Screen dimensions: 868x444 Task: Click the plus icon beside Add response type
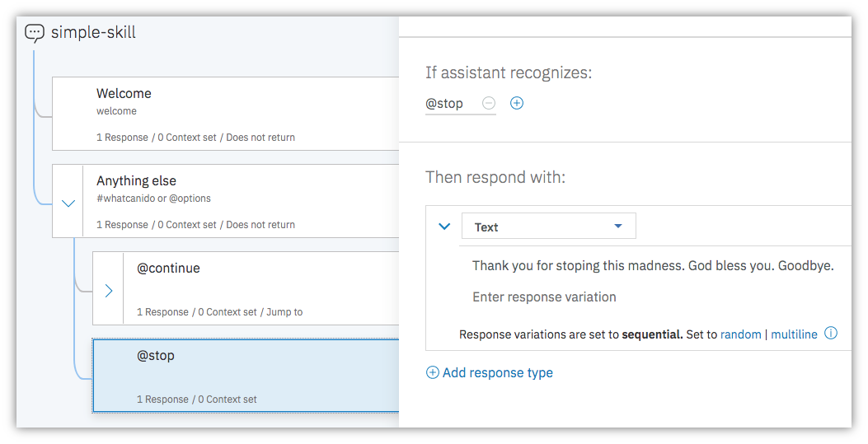tap(432, 372)
